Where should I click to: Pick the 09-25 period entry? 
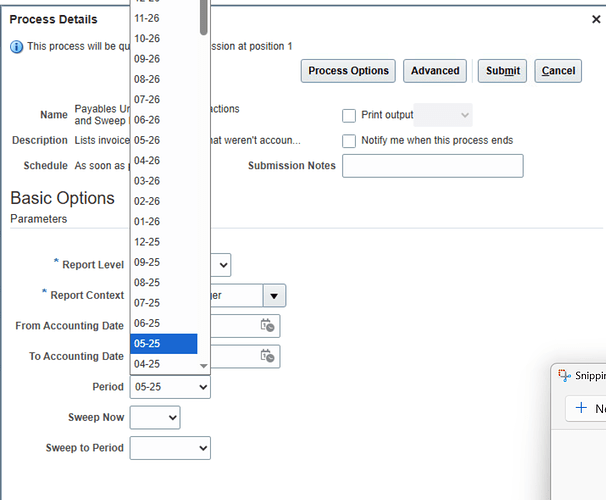pos(164,262)
